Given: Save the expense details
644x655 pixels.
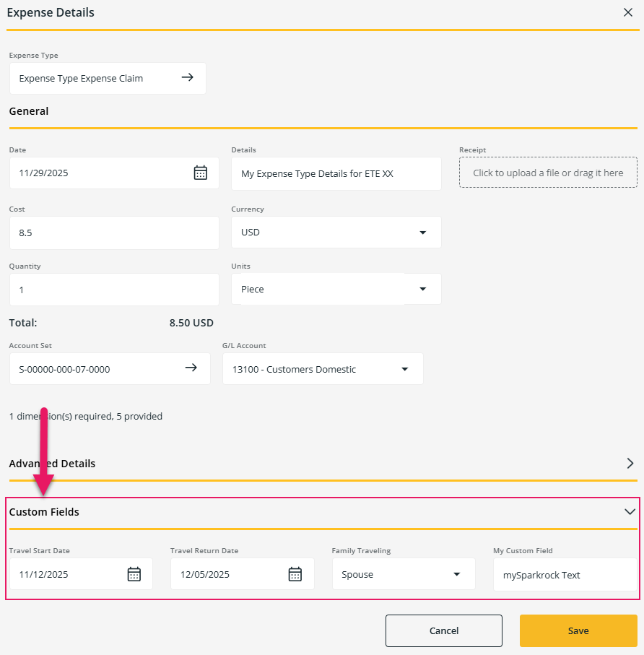Looking at the screenshot, I should click(578, 630).
